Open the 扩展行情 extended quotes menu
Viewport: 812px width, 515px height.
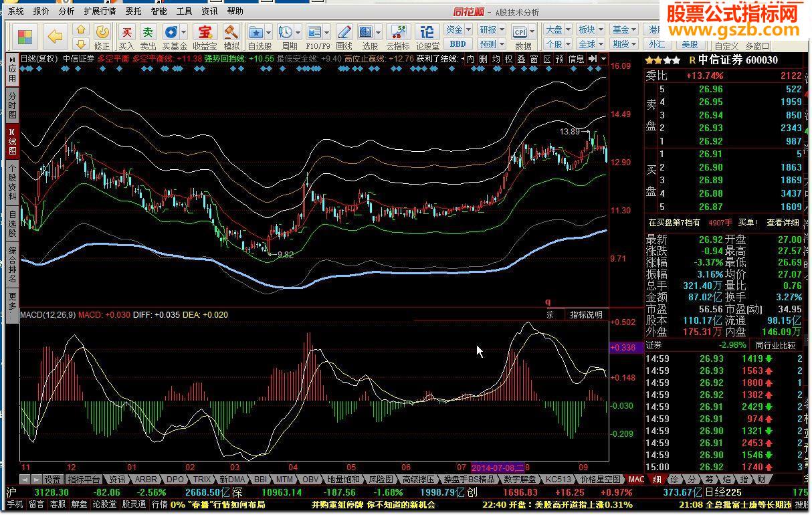100,11
